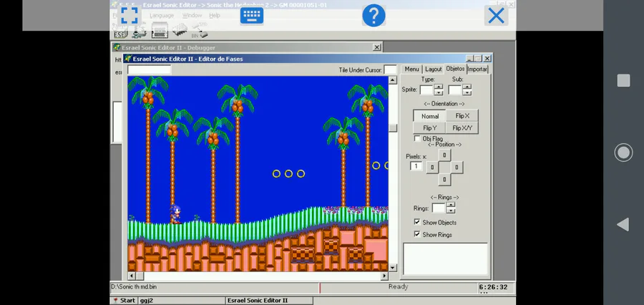Click the ggj2 taskbar button
This screenshot has width=644, height=305.
[x=182, y=301]
